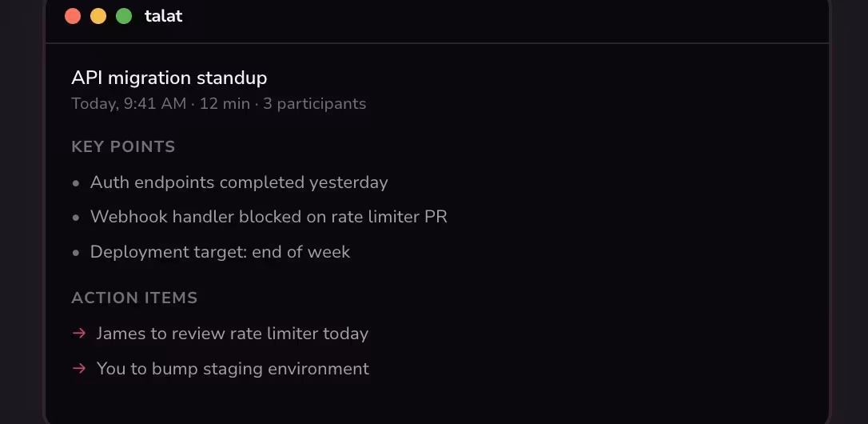Viewport: 868px width, 424px height.
Task: Select the API migration standup title
Action: pos(169,78)
